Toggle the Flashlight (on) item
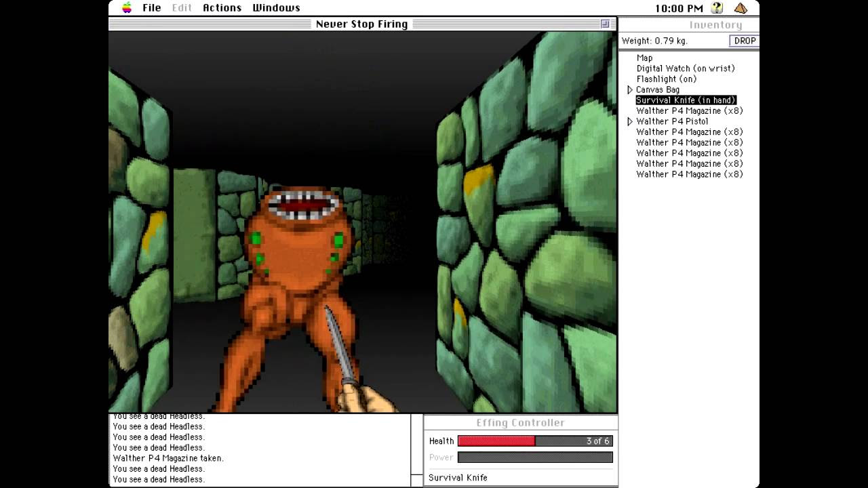Viewport: 868px width, 488px height. pyautogui.click(x=666, y=79)
